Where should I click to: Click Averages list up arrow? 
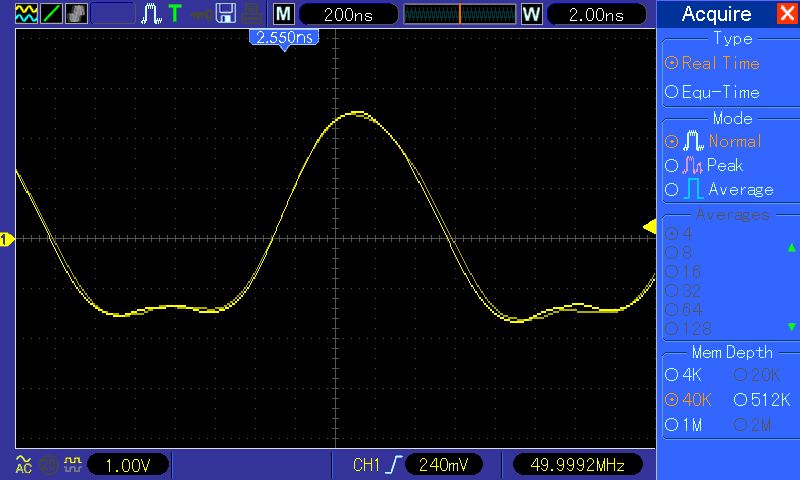[791, 247]
